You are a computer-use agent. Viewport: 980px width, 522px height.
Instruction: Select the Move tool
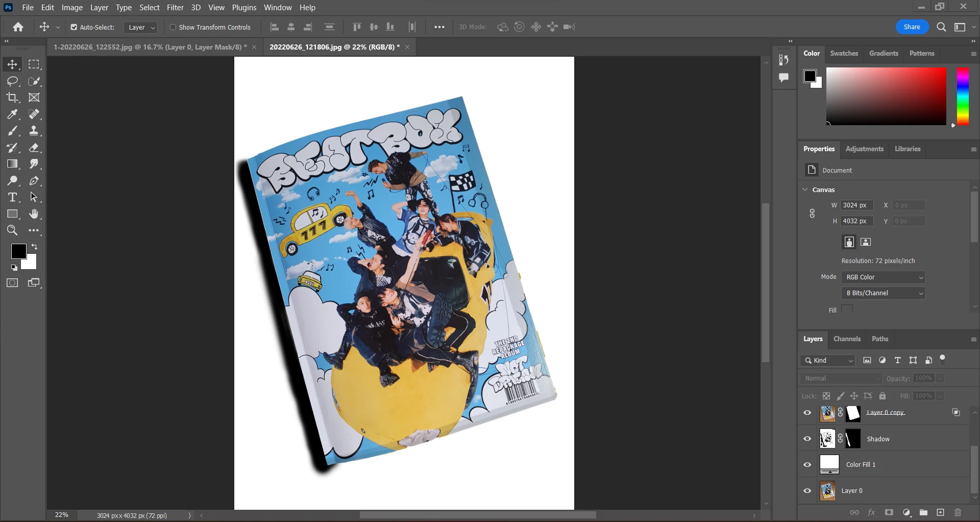pyautogui.click(x=12, y=64)
